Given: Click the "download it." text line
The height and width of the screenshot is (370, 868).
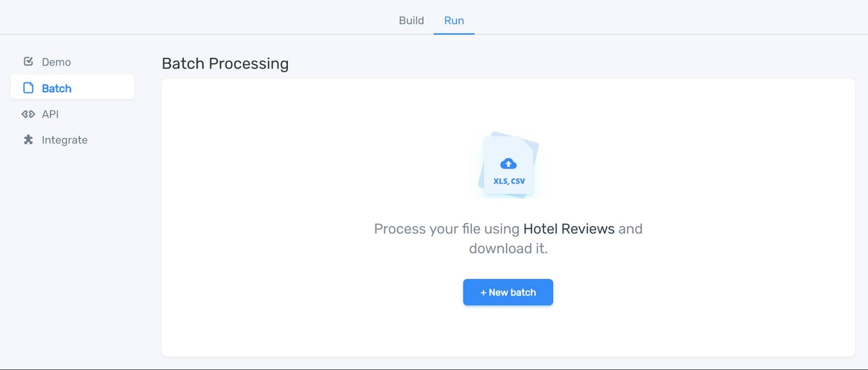Looking at the screenshot, I should pyautogui.click(x=508, y=249).
